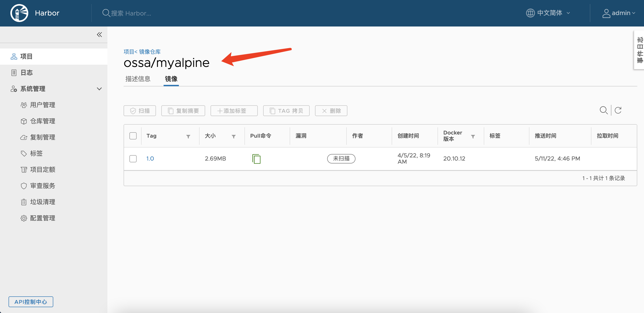This screenshot has height=313, width=644.
Task: Click the 复制管理 cloud replication icon
Action: 24,137
